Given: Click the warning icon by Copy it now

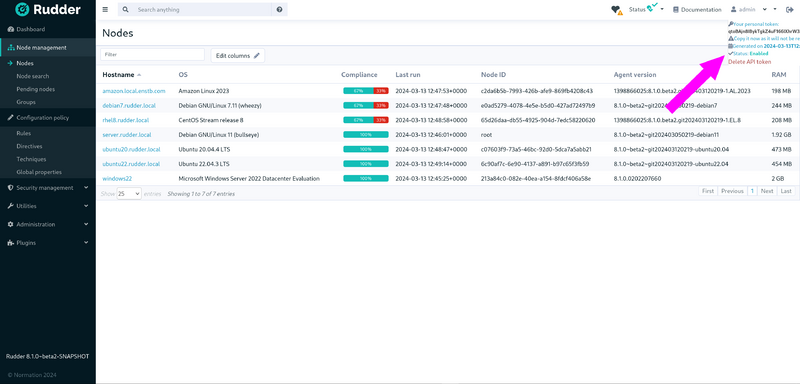Looking at the screenshot, I should (x=731, y=38).
